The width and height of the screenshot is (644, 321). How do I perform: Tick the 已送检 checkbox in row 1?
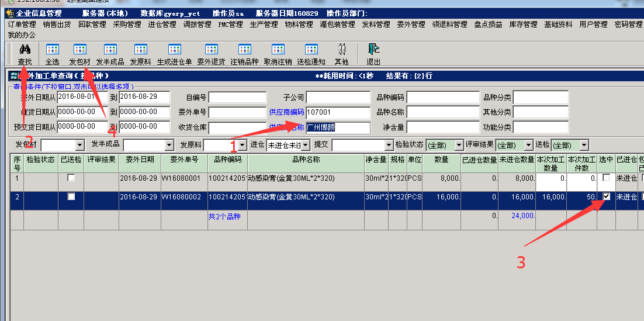coord(71,178)
